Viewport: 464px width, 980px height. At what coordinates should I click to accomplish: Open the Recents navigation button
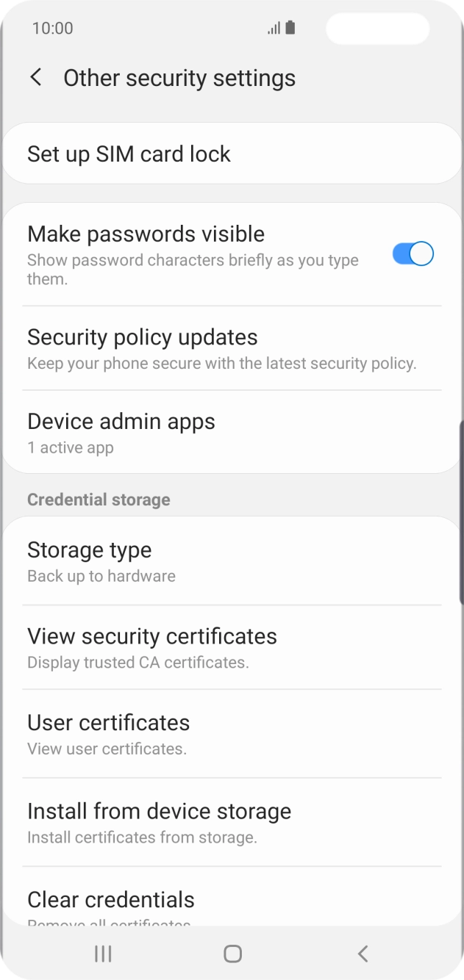pyautogui.click(x=102, y=954)
